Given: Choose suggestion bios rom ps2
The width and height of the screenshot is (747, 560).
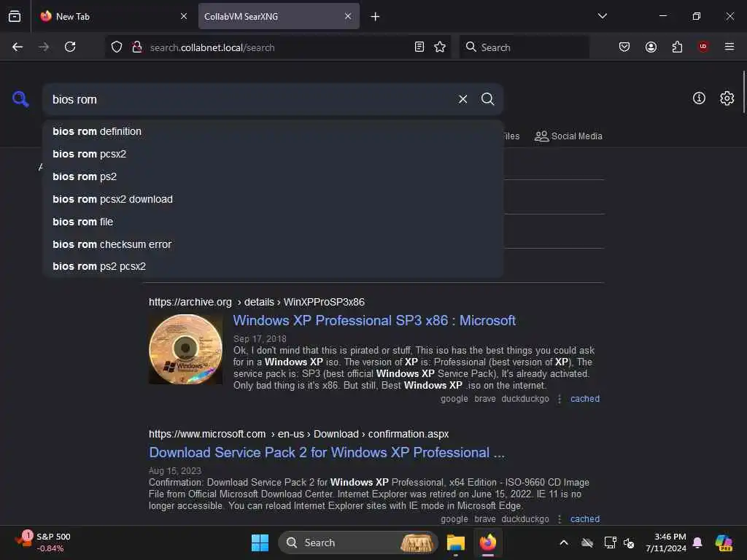Looking at the screenshot, I should tap(273, 176).
